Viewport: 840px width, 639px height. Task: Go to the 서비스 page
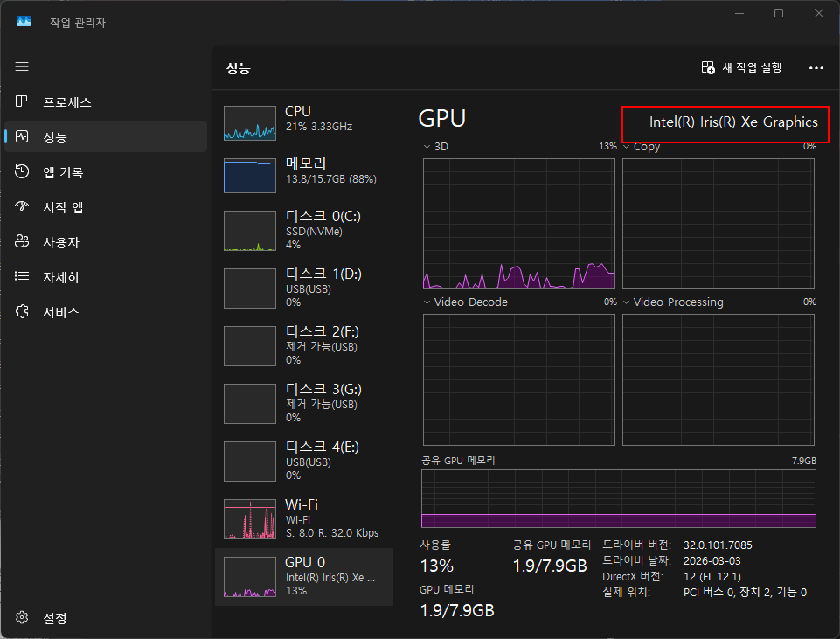click(106, 312)
